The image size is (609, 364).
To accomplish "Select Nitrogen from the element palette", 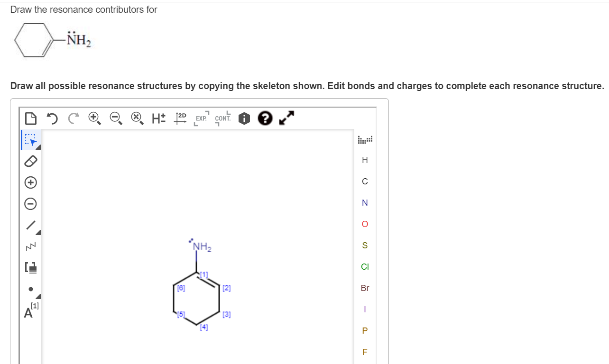I will click(364, 203).
